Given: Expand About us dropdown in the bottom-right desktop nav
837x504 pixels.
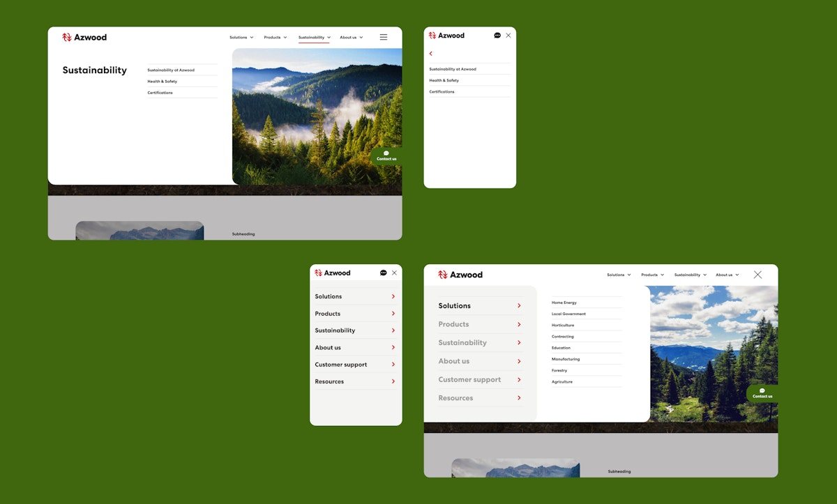Looking at the screenshot, I should coord(727,275).
